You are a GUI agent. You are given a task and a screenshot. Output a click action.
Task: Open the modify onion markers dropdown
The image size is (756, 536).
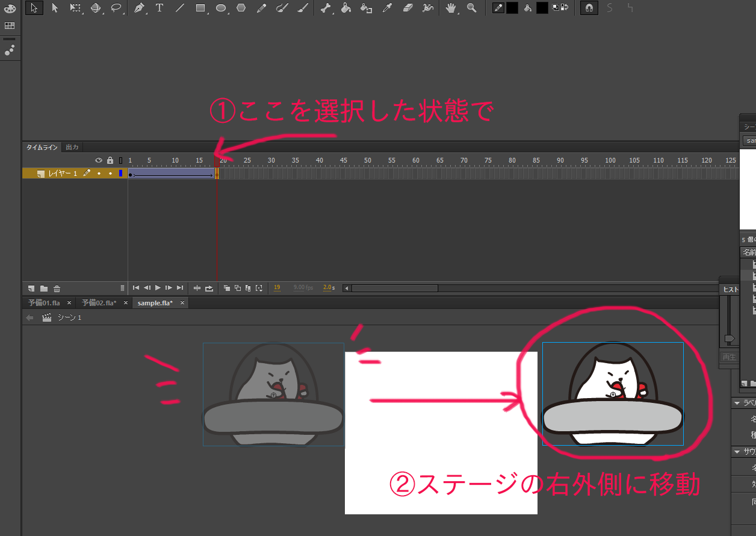coord(259,288)
